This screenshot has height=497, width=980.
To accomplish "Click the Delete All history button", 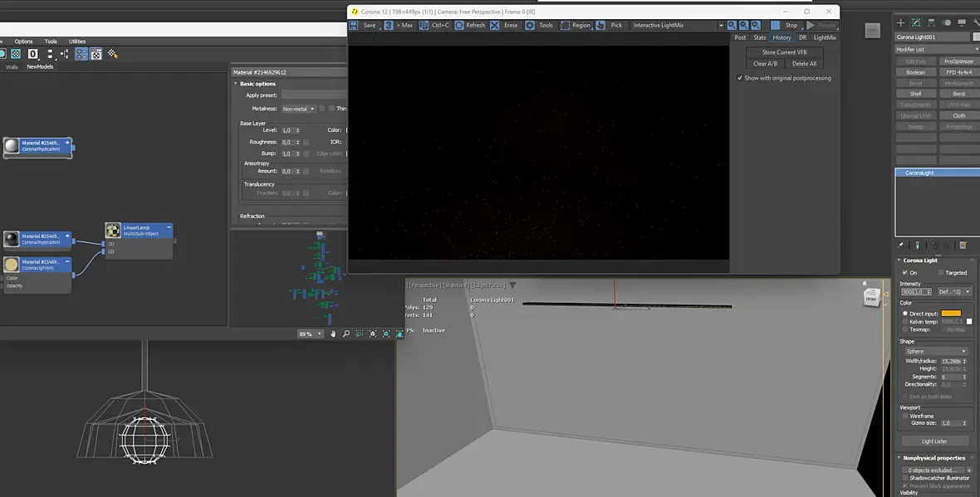I will [x=805, y=64].
